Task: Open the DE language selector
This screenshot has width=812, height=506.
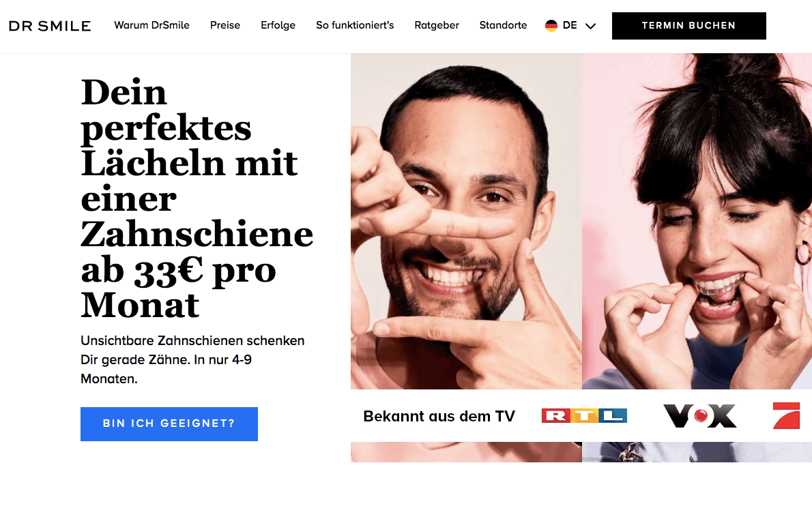Action: pos(570,25)
